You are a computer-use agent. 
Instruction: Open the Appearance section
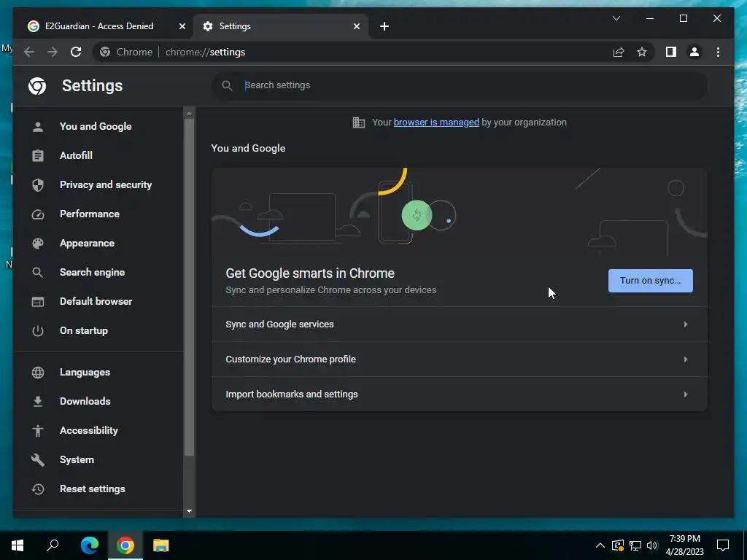pos(88,244)
